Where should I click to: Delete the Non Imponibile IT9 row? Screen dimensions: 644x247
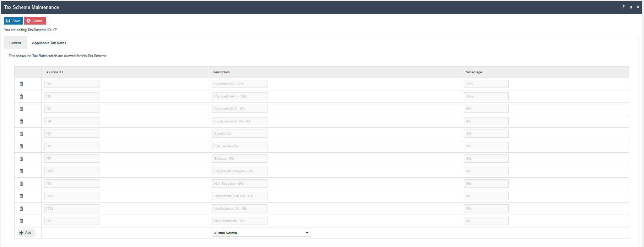(21, 221)
